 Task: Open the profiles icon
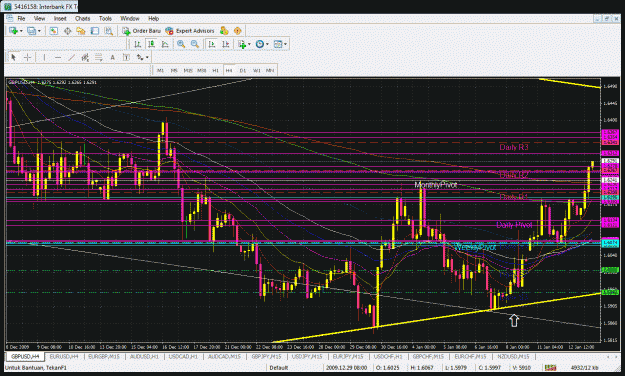pyautogui.click(x=31, y=31)
